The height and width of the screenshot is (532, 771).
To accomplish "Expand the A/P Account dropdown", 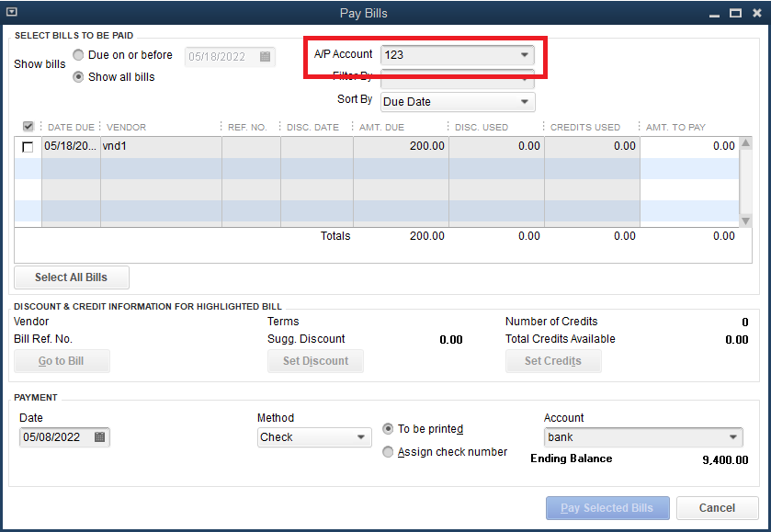I will pyautogui.click(x=525, y=55).
